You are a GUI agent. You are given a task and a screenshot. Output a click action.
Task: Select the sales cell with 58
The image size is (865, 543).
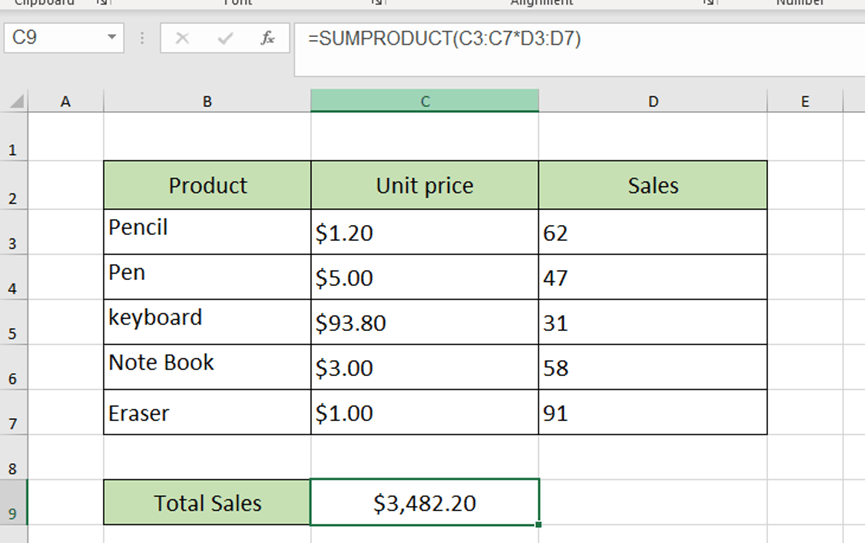pos(653,367)
